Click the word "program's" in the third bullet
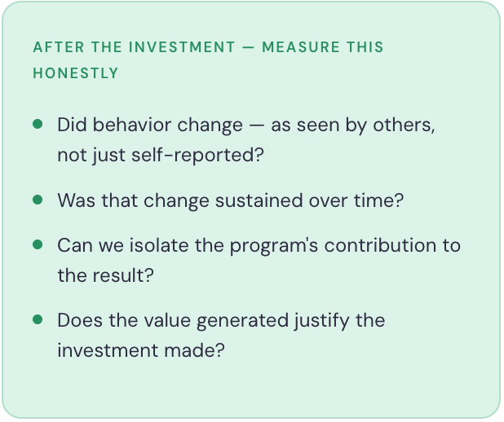 pyautogui.click(x=275, y=244)
